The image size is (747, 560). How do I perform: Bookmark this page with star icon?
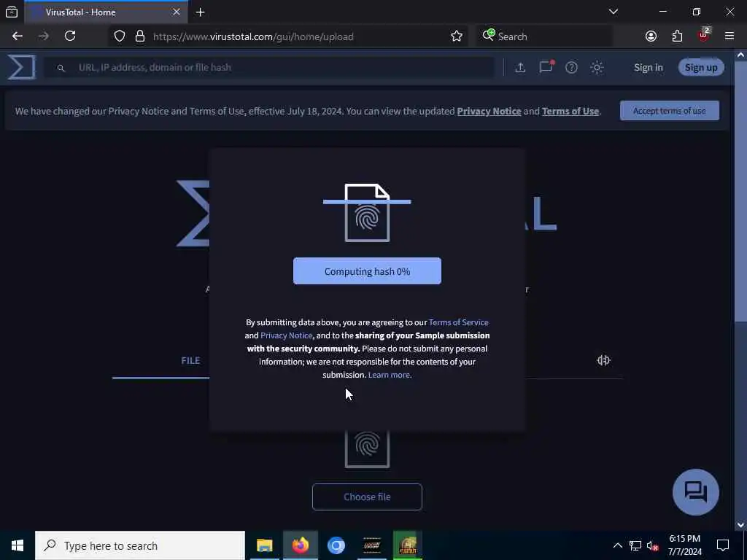457,36
